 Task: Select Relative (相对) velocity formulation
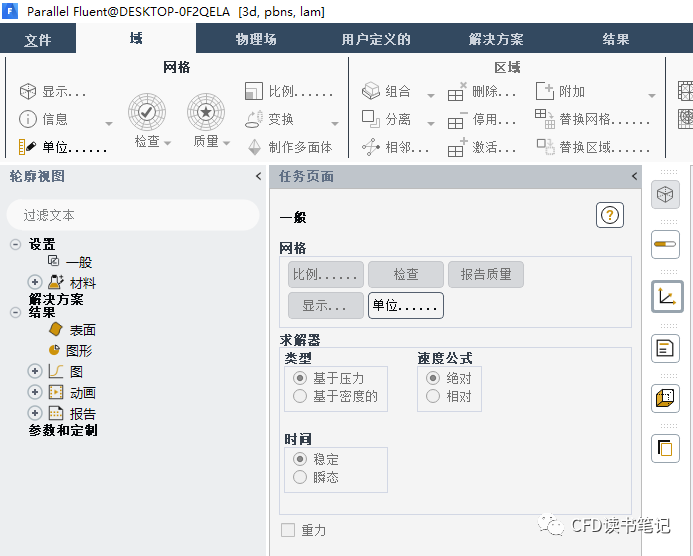click(433, 396)
